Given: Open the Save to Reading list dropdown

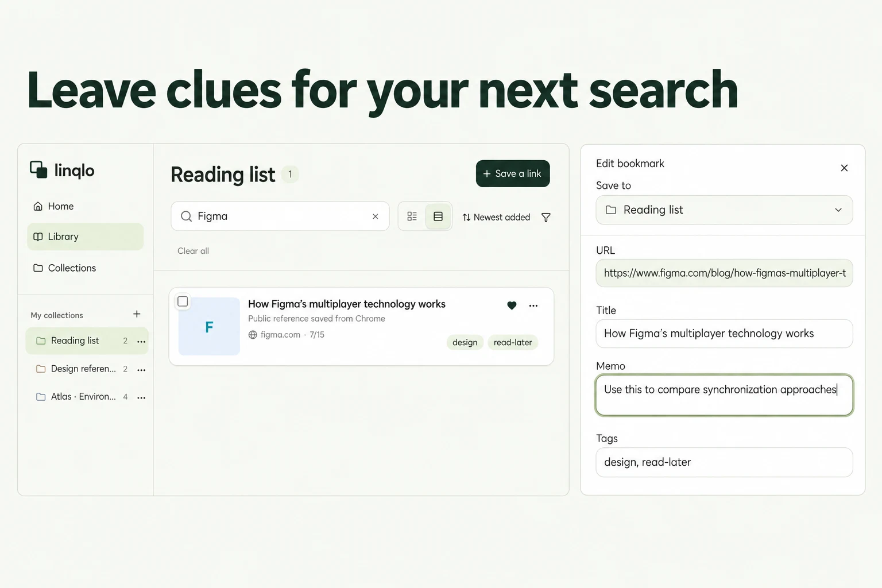Looking at the screenshot, I should [724, 210].
